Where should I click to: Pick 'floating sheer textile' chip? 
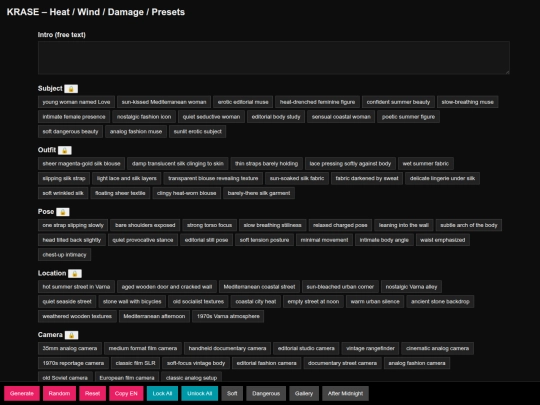pyautogui.click(x=120, y=193)
